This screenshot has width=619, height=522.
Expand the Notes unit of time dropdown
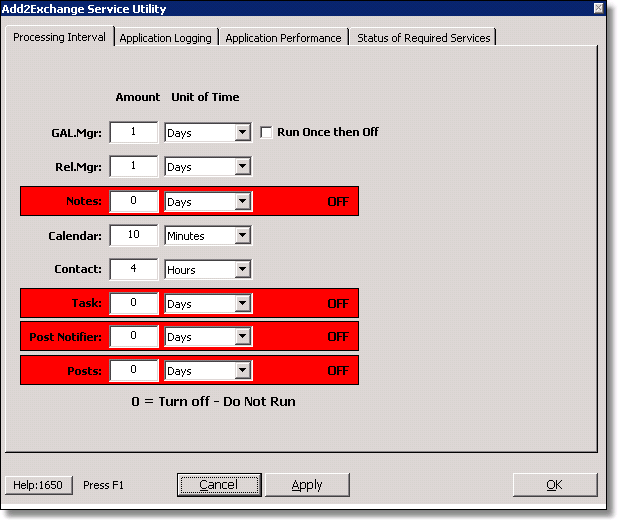click(243, 201)
